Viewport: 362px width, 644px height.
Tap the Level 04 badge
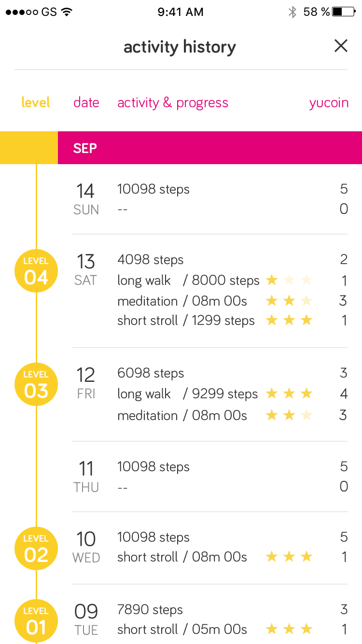36,271
